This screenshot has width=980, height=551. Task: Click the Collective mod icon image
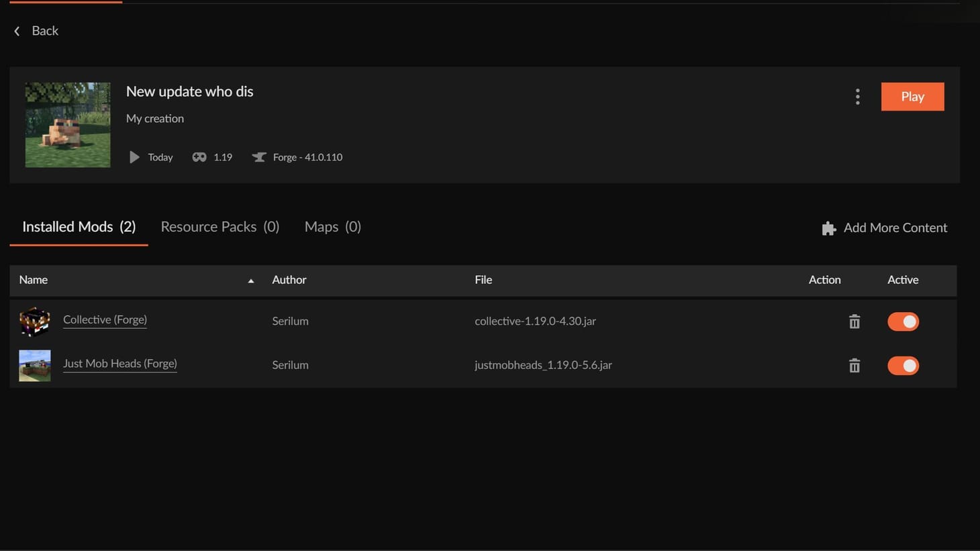click(x=35, y=321)
